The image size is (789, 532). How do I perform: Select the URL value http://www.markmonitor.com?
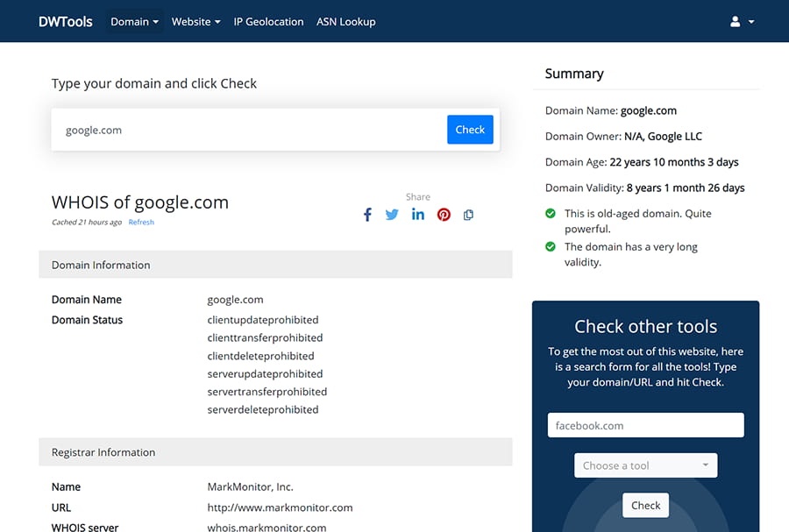click(x=280, y=507)
